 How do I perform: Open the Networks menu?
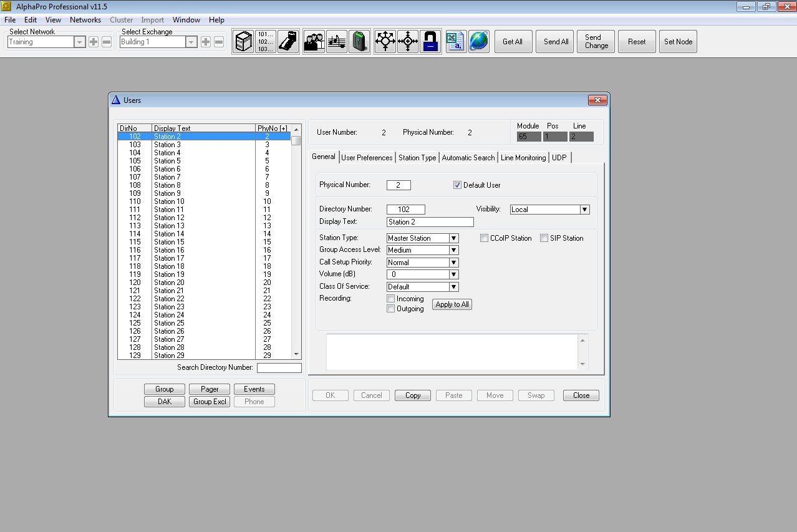click(x=85, y=20)
